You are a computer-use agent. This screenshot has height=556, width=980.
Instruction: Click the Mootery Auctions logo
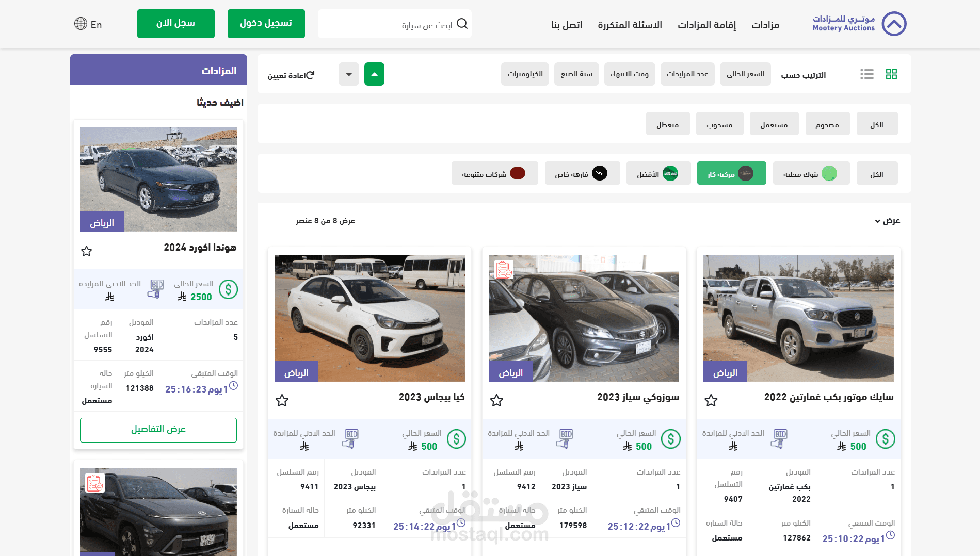(x=859, y=24)
